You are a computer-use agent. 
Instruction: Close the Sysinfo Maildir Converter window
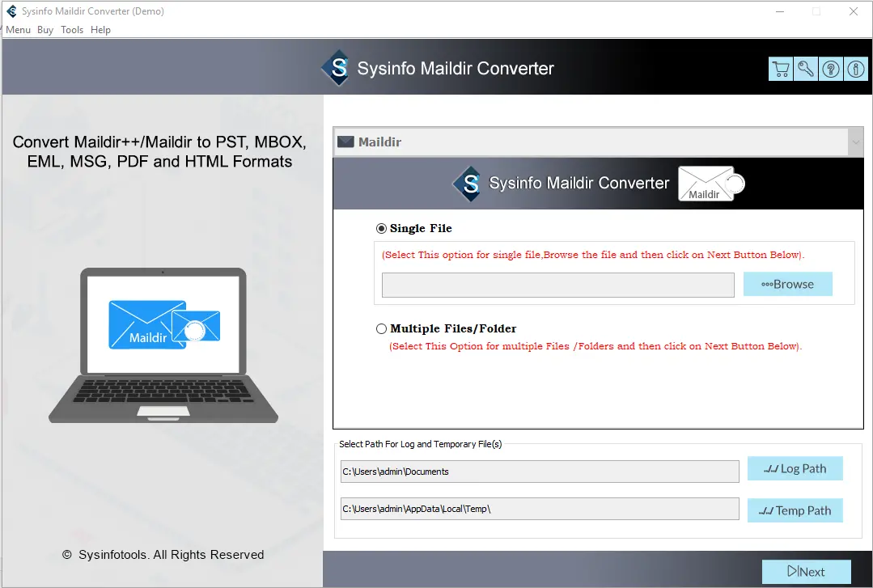pyautogui.click(x=854, y=11)
